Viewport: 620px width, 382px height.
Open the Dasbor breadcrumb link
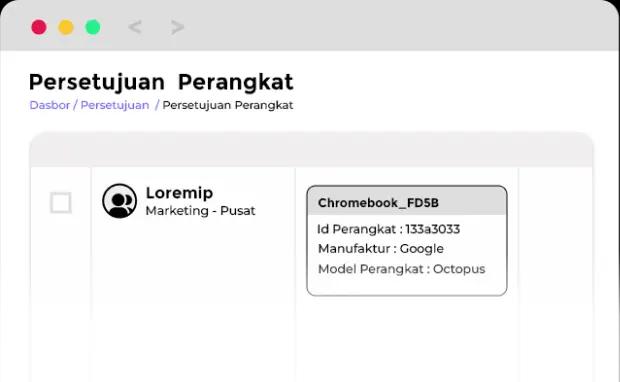tap(49, 105)
